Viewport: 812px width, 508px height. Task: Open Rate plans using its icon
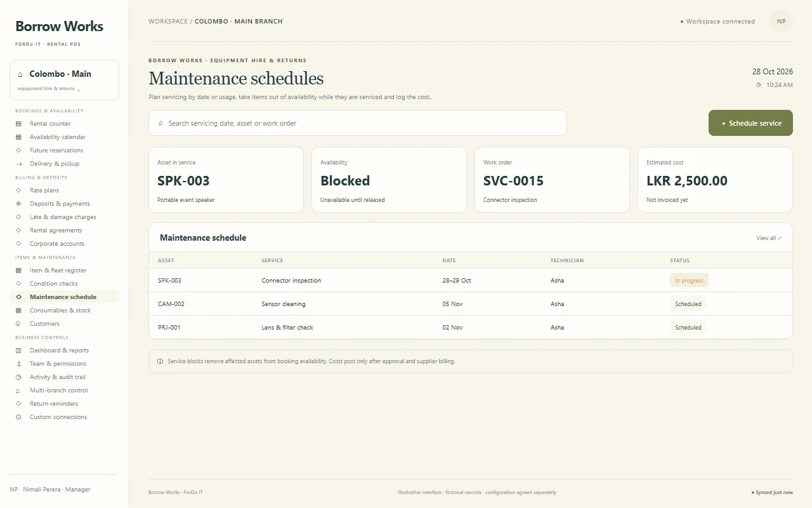pos(18,190)
